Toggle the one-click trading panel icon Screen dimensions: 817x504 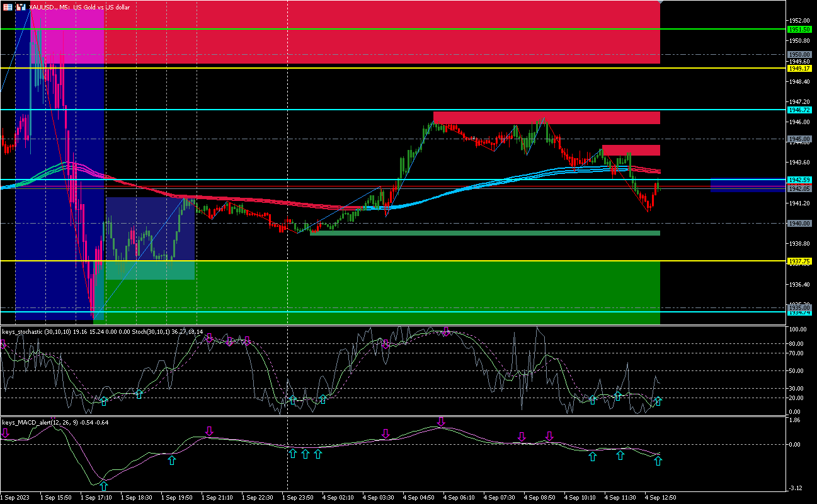point(8,7)
